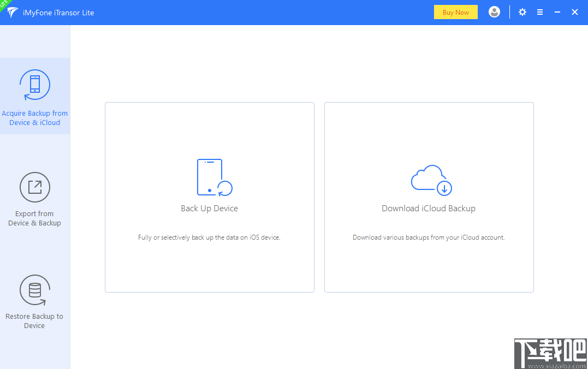The height and width of the screenshot is (369, 588).
Task: Open the settings gear icon
Action: point(522,11)
